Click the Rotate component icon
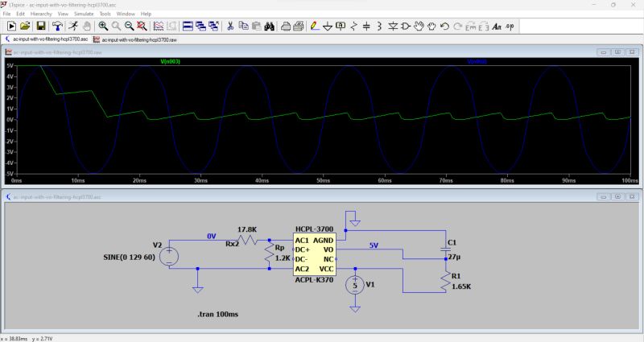Screen dimensions: 644x342 [471, 27]
